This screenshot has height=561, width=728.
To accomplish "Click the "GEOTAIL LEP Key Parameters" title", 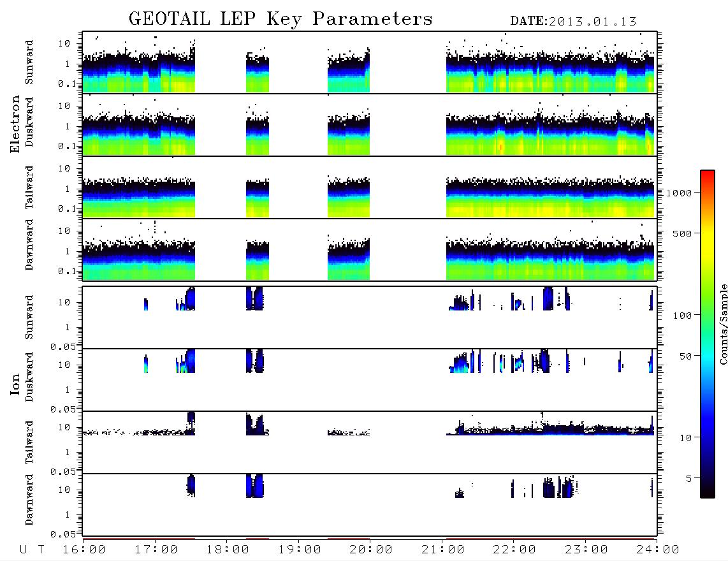I will [x=280, y=19].
